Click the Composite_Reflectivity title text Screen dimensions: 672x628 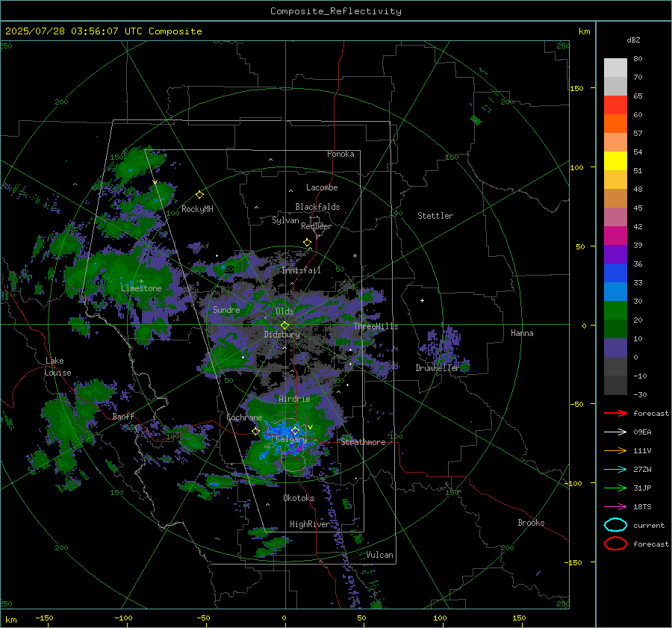336,11
